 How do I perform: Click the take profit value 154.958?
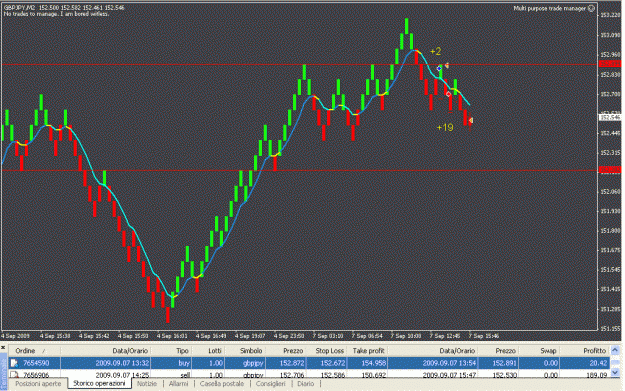[x=374, y=363]
